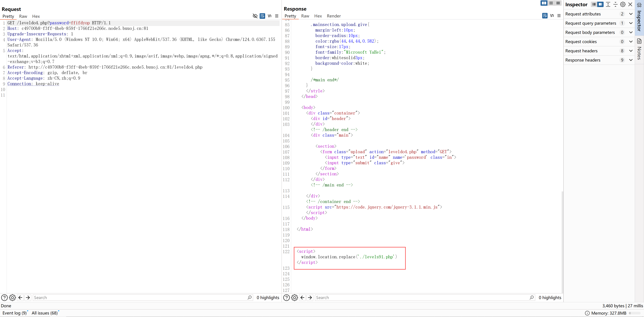Select side-by-side layout view icon
This screenshot has width=644, height=317.
[544, 3]
